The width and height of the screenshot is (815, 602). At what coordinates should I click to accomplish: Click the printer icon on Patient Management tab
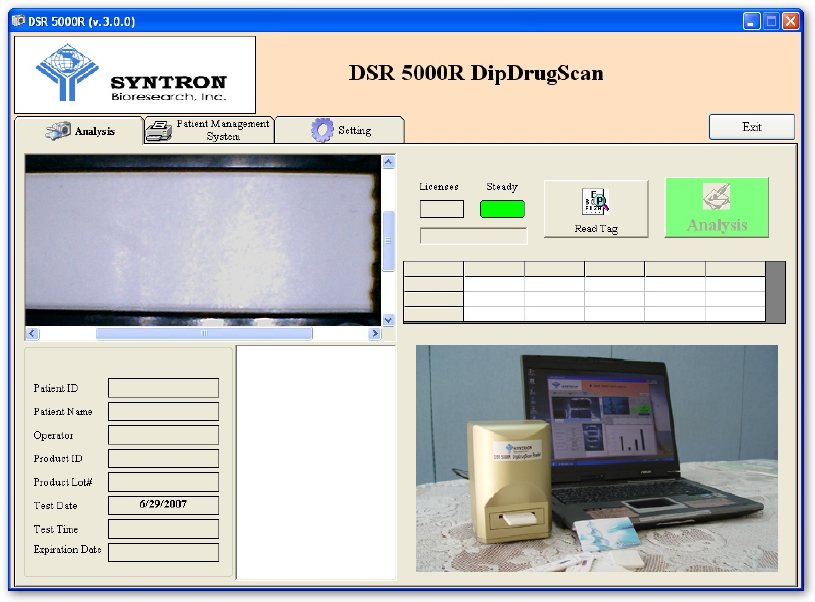point(159,130)
